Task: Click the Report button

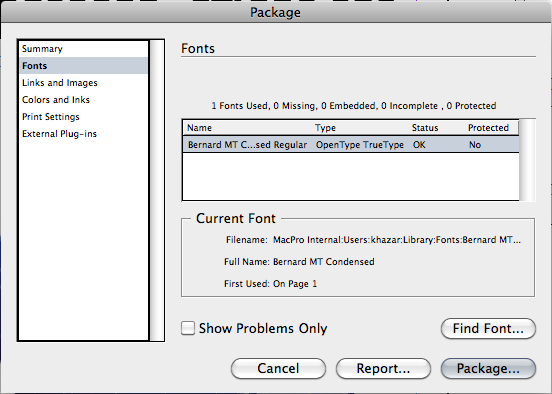Action: click(x=383, y=368)
